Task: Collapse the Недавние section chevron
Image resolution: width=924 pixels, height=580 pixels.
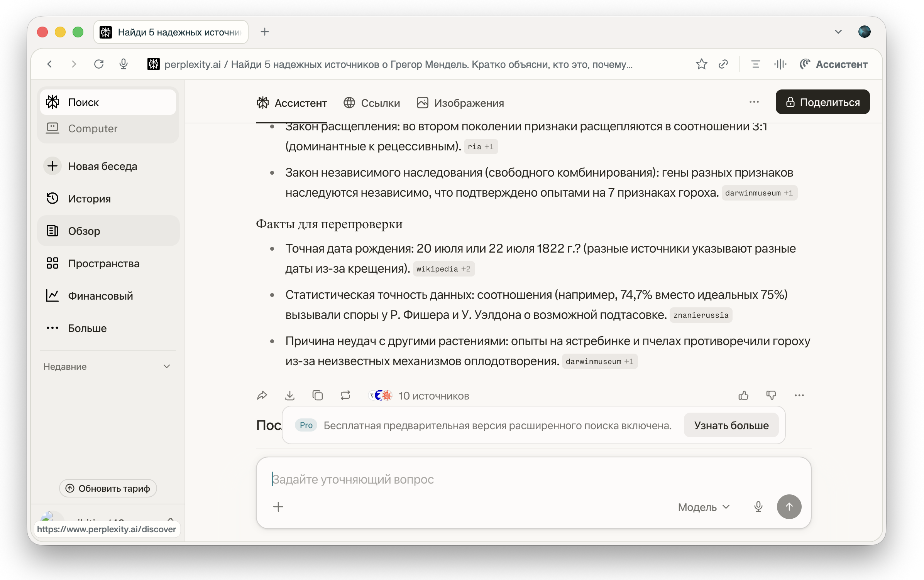Action: tap(167, 366)
